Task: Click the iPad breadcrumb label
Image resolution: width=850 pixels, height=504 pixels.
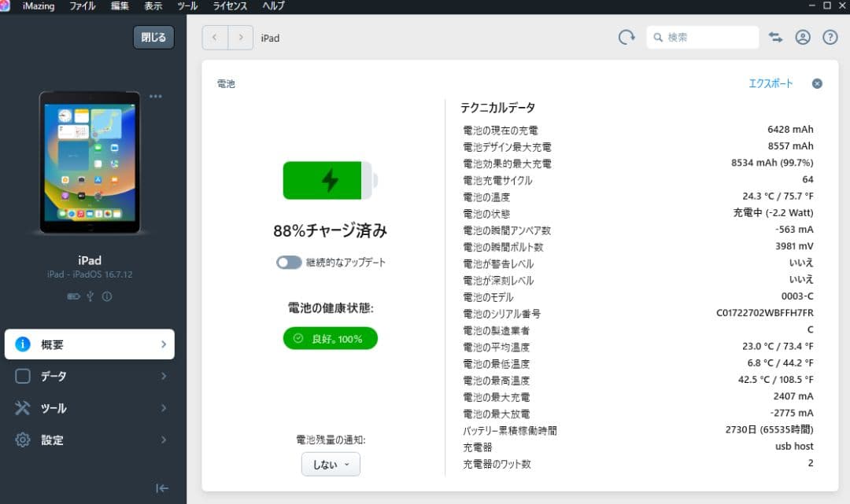Action: click(270, 38)
